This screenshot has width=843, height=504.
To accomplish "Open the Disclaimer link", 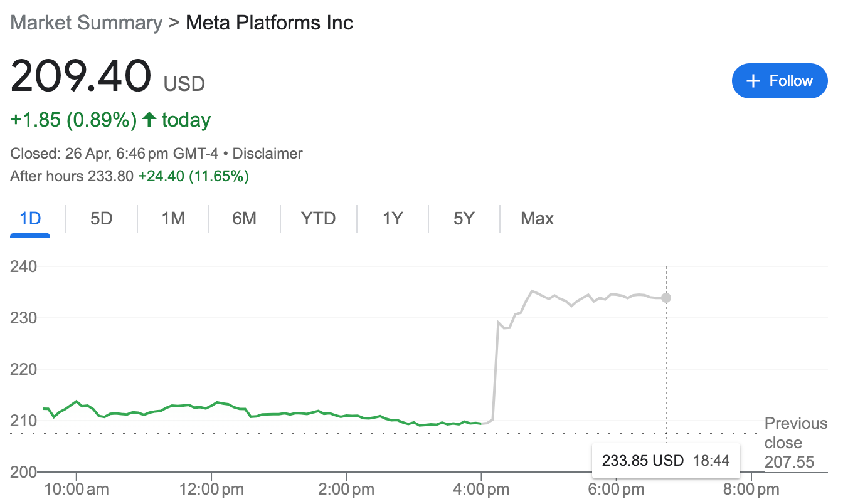I will pos(268,154).
